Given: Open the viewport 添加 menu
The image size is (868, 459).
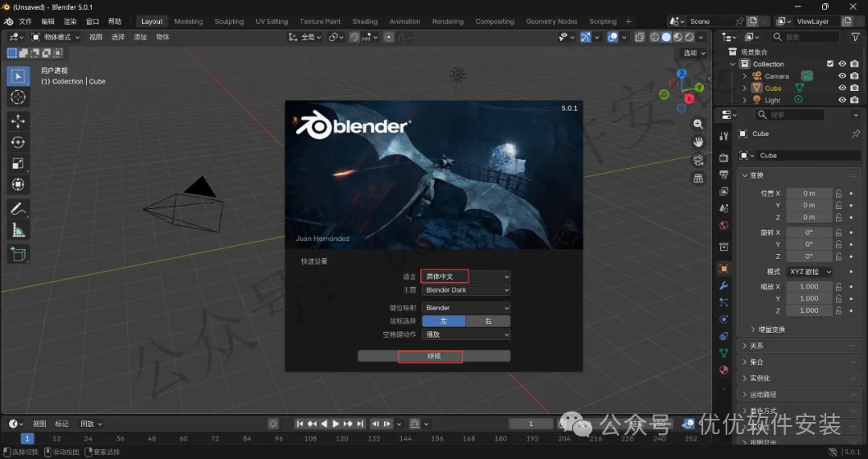Looking at the screenshot, I should (140, 37).
